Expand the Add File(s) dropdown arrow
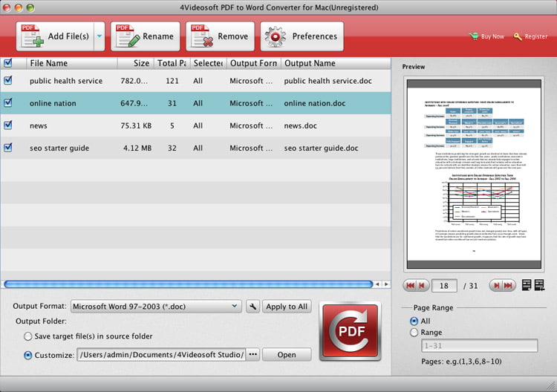 point(99,36)
